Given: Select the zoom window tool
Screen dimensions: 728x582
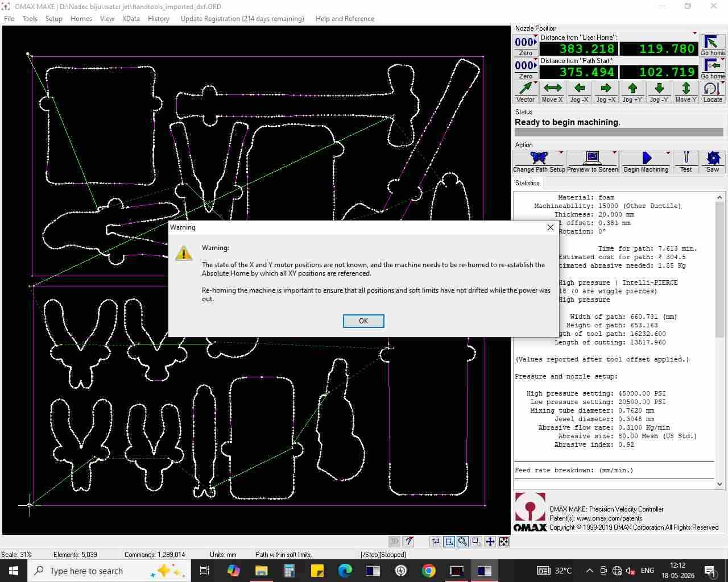Looking at the screenshot, I should coord(477,542).
